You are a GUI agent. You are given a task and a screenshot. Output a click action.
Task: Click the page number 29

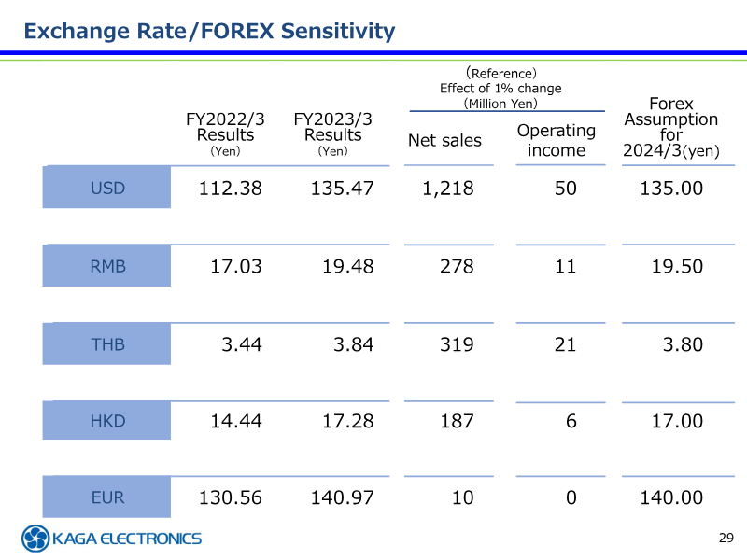(726, 538)
